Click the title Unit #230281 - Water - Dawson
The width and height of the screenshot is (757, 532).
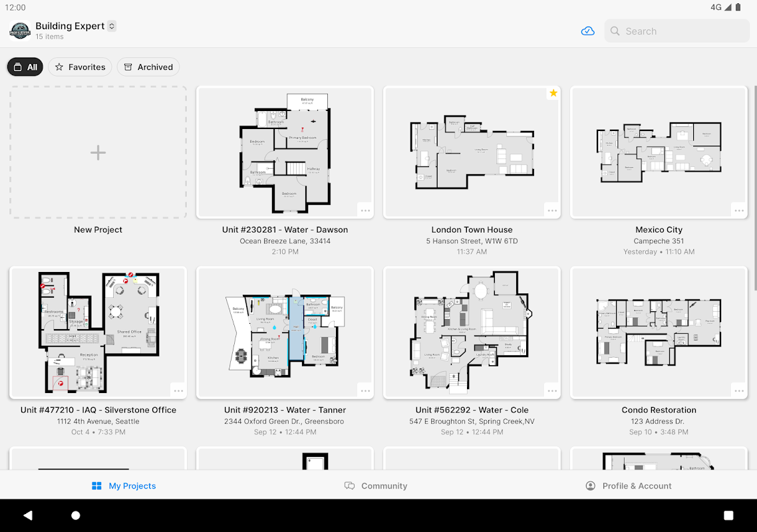285,230
